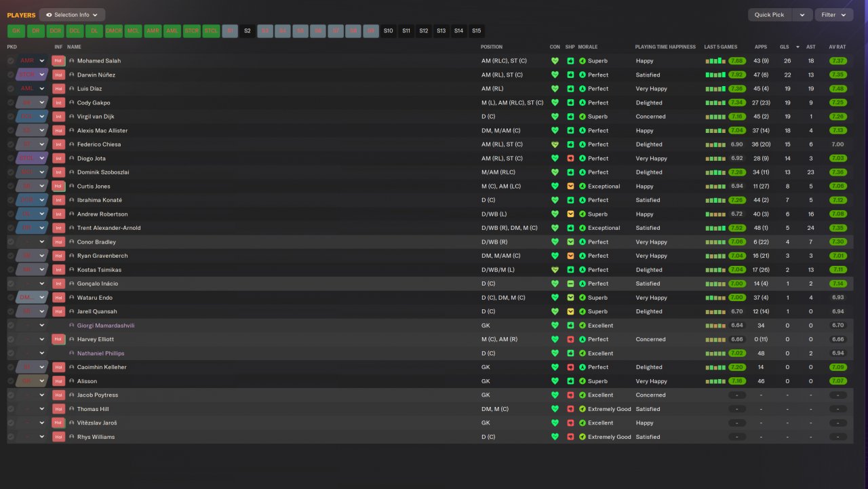Click the Int badge for Kostas Tsimikas
Screen dimensions: 868x489
point(58,270)
